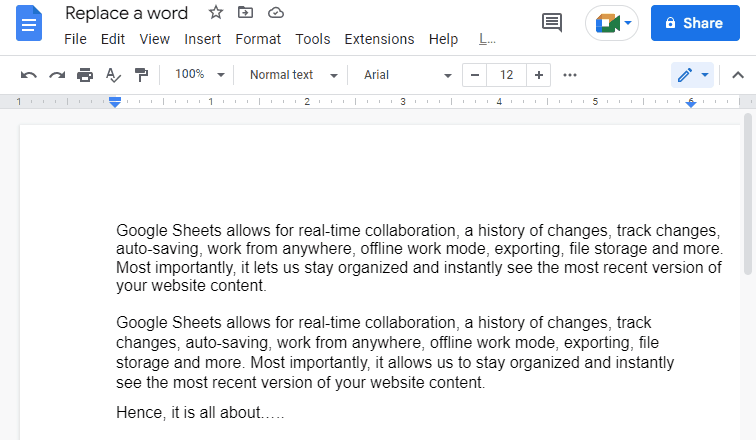Viewport: 756px width, 440px height.
Task: Open the Google Meet call dropdown
Action: (612, 23)
